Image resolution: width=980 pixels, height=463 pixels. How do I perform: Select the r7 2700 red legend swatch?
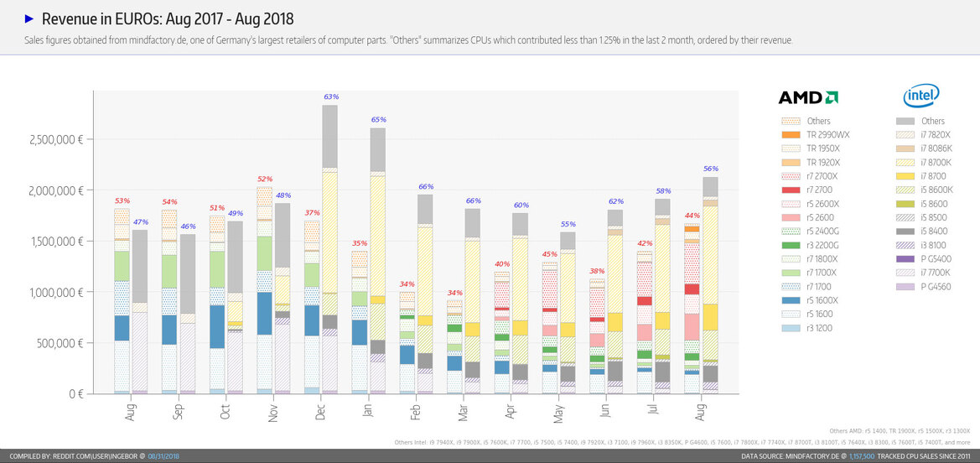pyautogui.click(x=791, y=190)
